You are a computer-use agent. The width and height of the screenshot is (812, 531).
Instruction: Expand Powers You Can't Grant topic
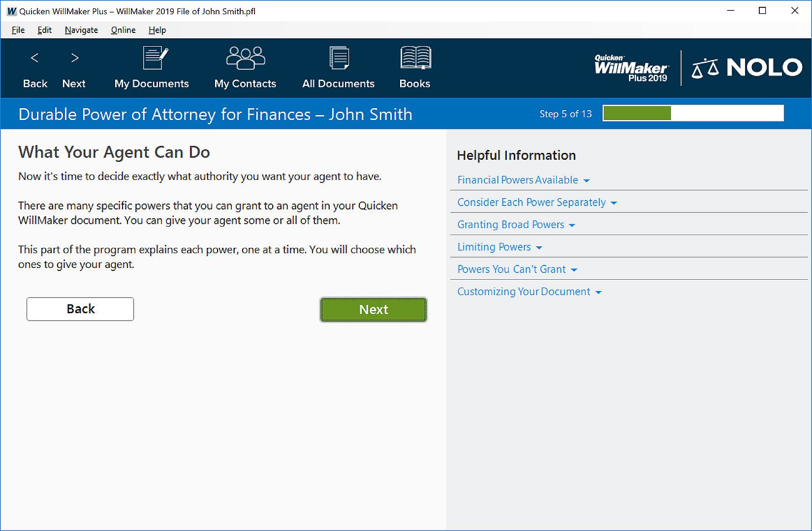click(x=517, y=269)
